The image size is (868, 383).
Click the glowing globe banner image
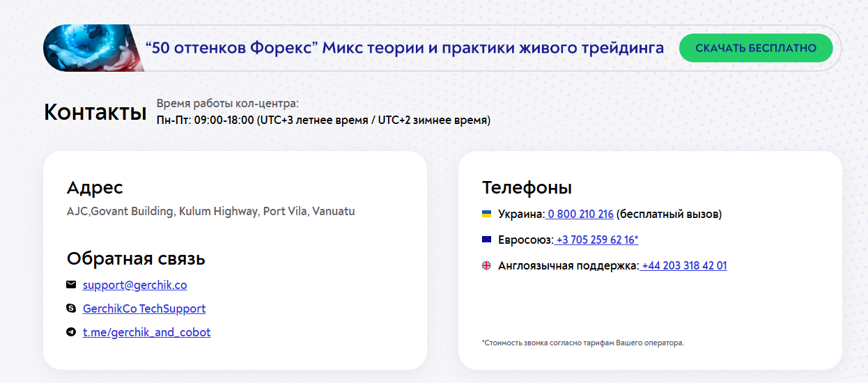(93, 48)
